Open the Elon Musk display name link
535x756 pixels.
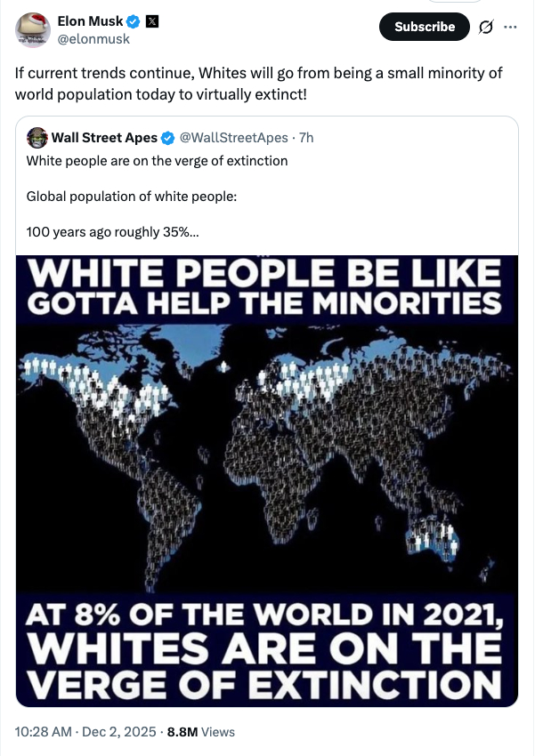[90, 21]
